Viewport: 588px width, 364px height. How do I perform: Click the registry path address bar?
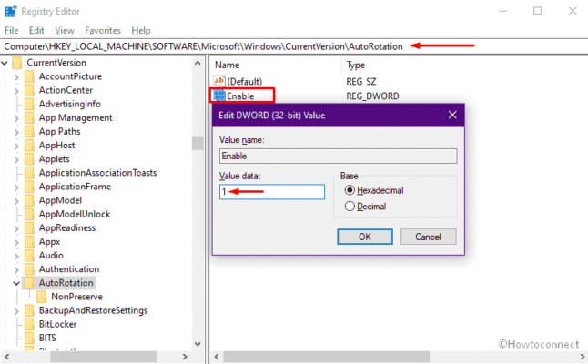pyautogui.click(x=294, y=46)
